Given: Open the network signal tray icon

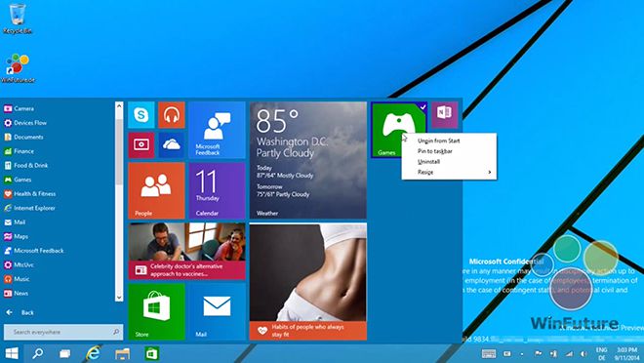Looking at the screenshot, I should click(x=569, y=353).
